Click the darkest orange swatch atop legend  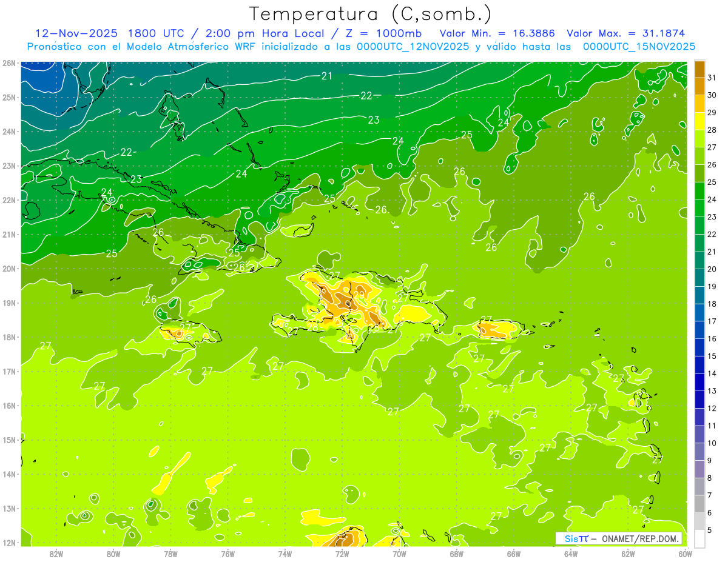coord(699,69)
